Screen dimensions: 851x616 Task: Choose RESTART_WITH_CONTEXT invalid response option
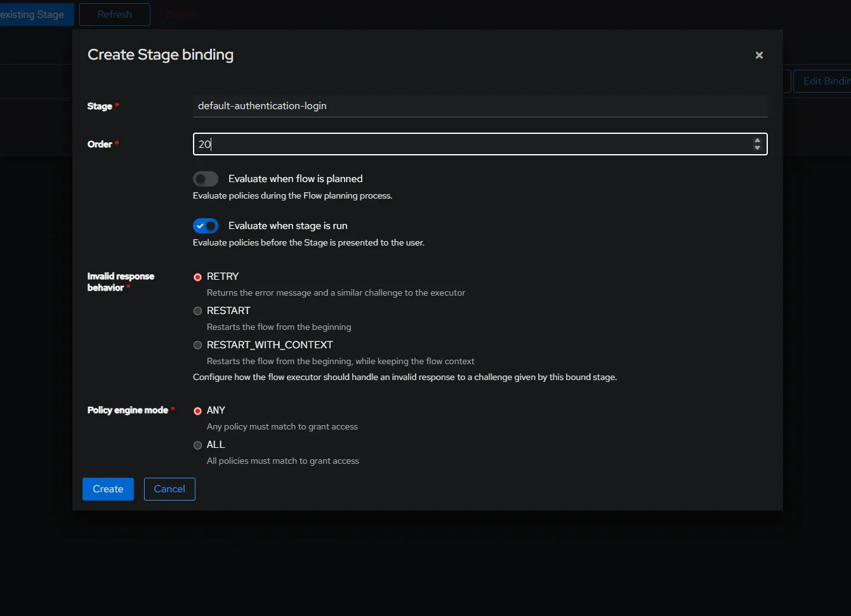[198, 345]
